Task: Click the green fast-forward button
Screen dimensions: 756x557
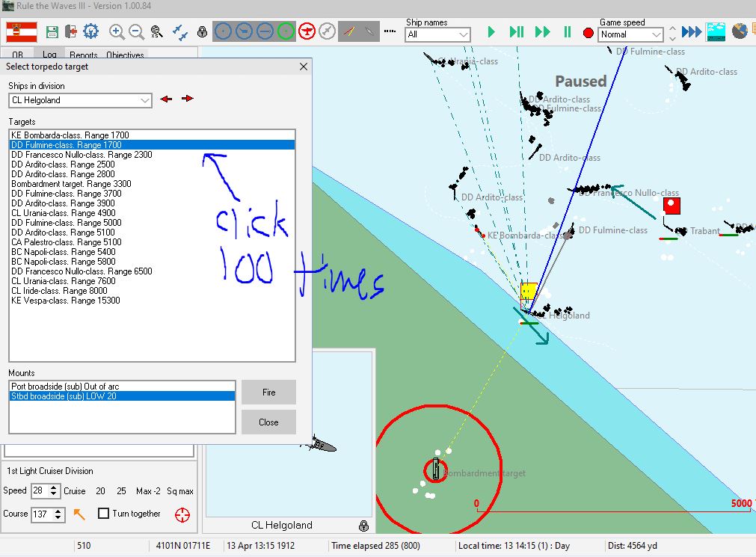Action: coord(542,32)
